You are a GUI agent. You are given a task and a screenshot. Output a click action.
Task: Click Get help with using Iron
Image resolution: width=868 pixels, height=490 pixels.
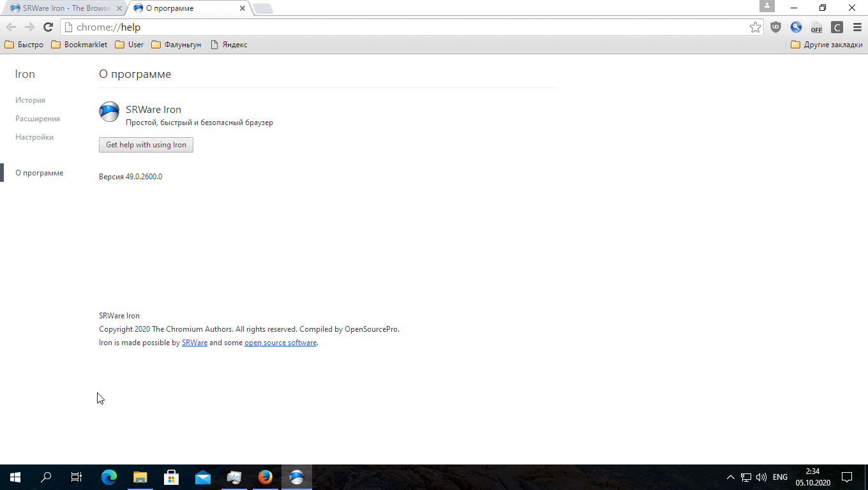click(146, 145)
